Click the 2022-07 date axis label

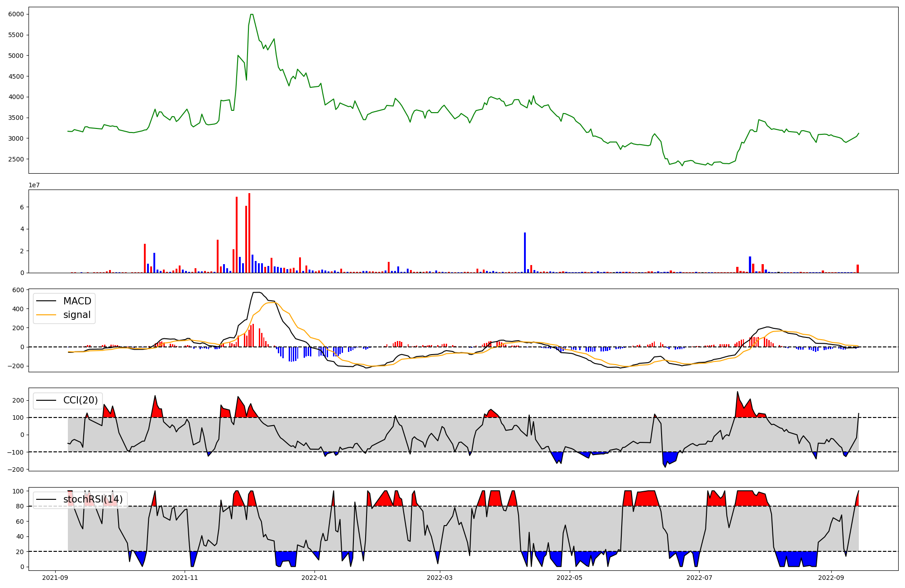tap(699, 578)
